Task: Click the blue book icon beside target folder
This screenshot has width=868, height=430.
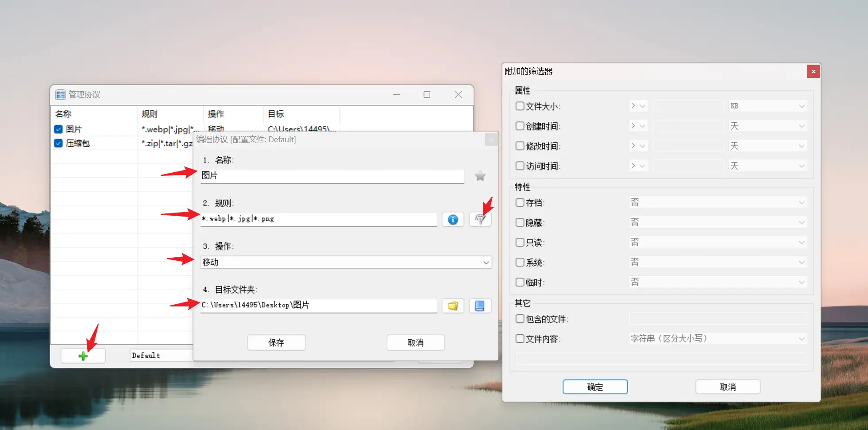Action: click(480, 306)
